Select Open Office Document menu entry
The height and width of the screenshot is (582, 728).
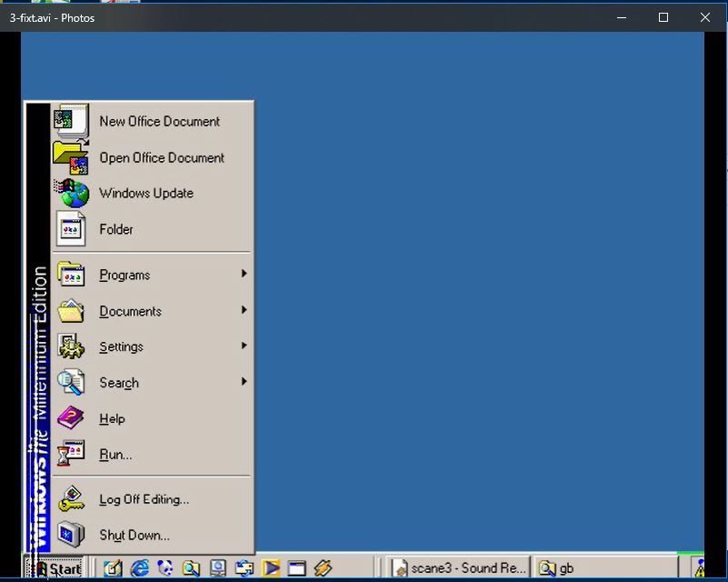152,157
